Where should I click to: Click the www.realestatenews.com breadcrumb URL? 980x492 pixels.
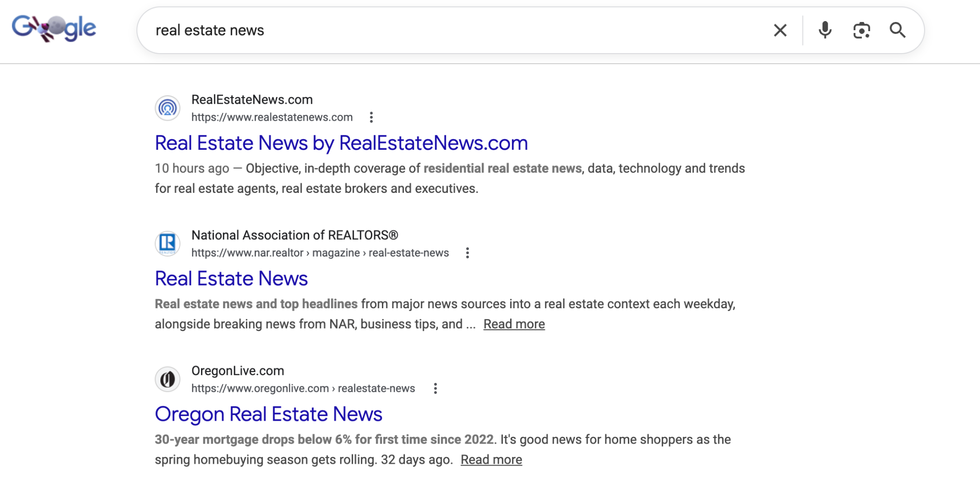[x=272, y=117]
